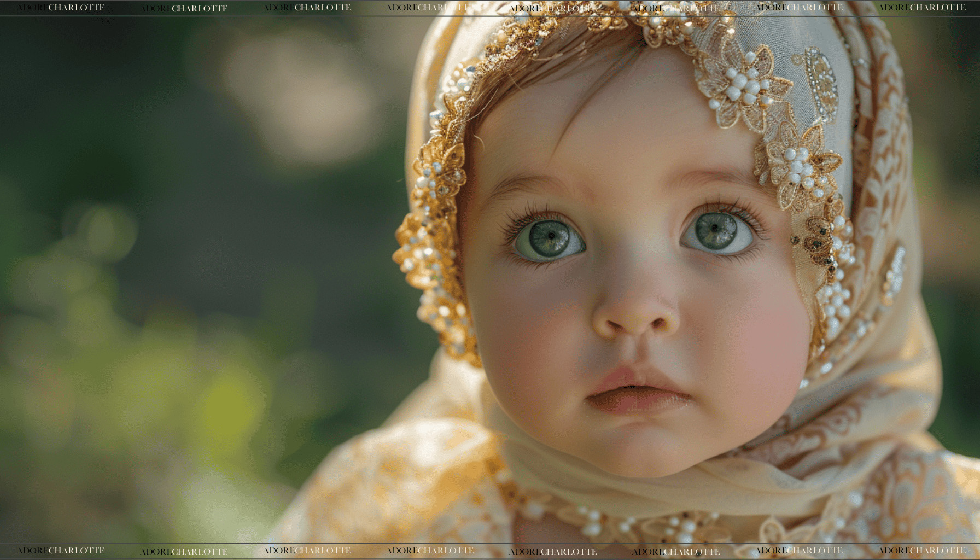The width and height of the screenshot is (980, 560).
Task: Click the third ADORECHARLOTTE label from the left, bottom row
Action: click(x=306, y=551)
